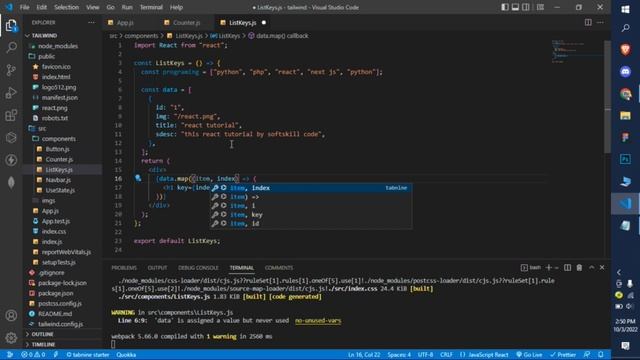Open the Run and Debug view
This screenshot has width=640, height=360.
11,93
